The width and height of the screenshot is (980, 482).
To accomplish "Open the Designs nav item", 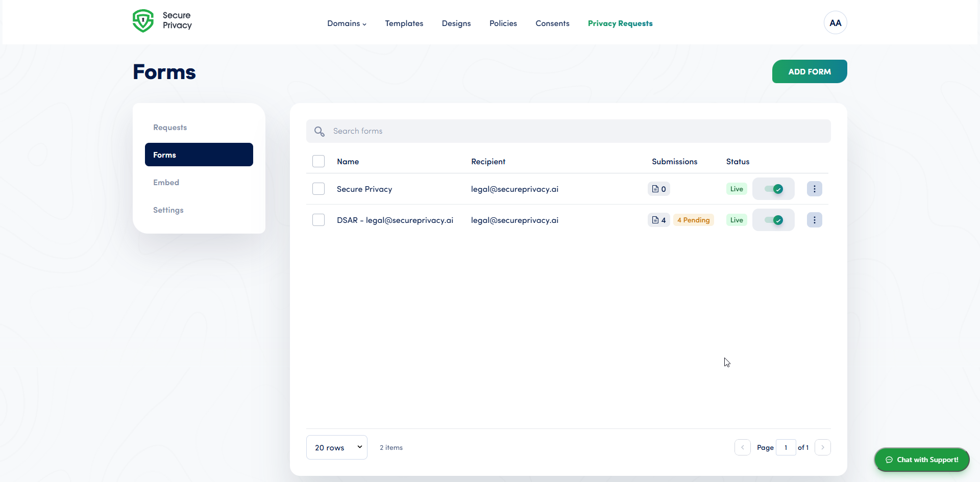I will (x=456, y=23).
